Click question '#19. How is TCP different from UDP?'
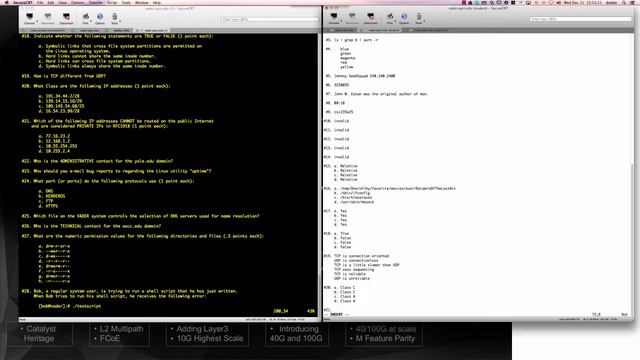This screenshot has width=640, height=360. point(64,76)
